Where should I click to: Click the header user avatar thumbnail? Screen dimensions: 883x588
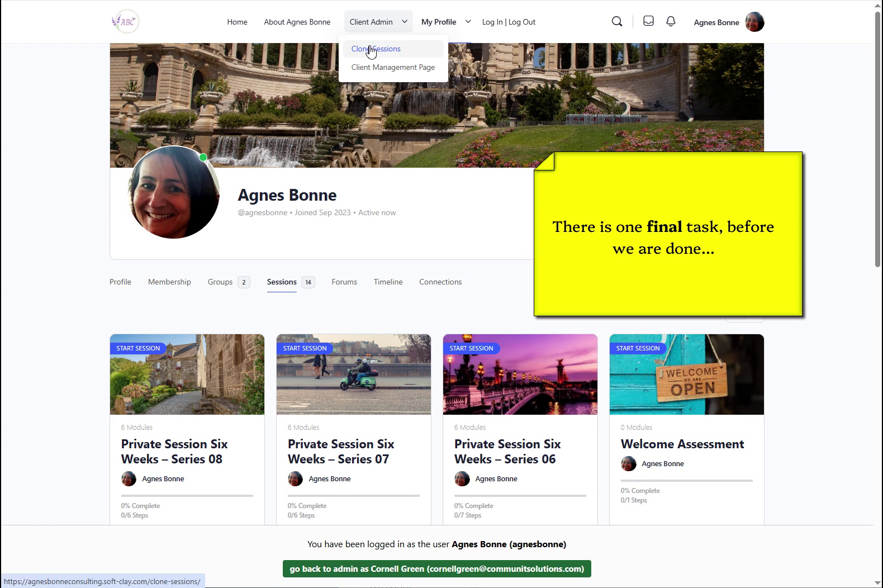(x=754, y=22)
